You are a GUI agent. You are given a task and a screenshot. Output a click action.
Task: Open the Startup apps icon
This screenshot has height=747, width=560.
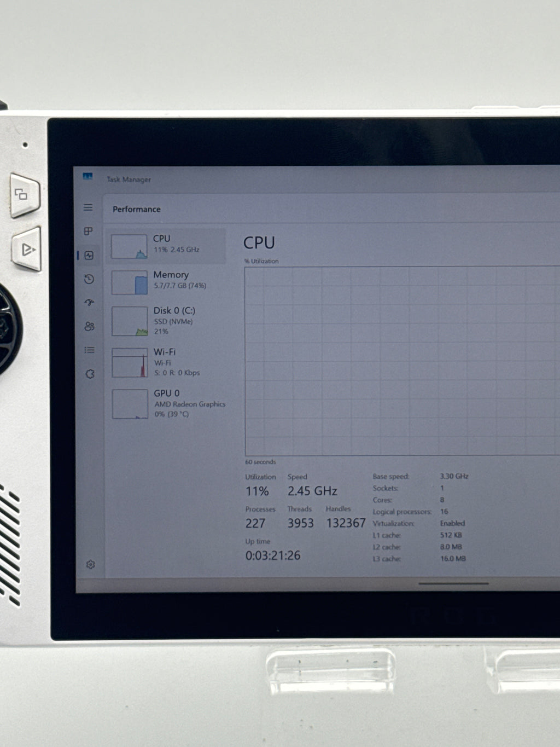[89, 302]
